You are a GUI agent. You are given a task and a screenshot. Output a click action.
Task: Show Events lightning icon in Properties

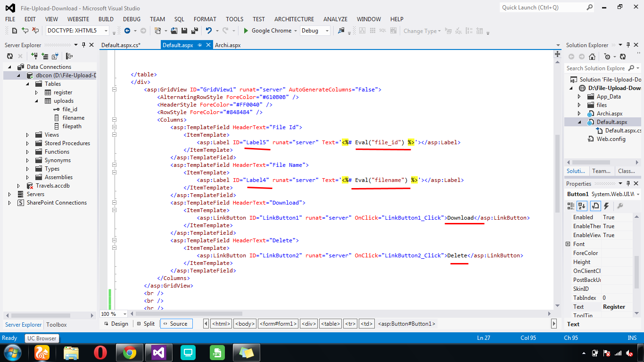pyautogui.click(x=606, y=206)
